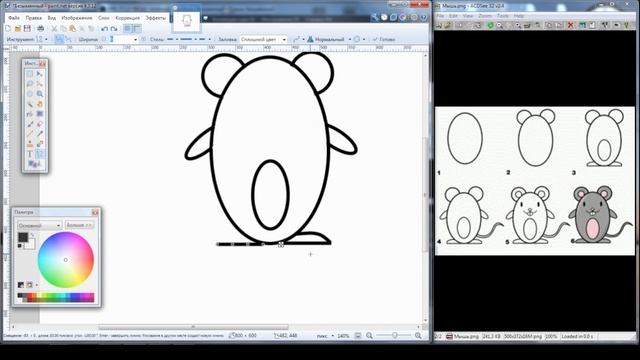Select the Pencil tool
Image resolution: width=640 pixels, height=360 pixels.
(30, 134)
